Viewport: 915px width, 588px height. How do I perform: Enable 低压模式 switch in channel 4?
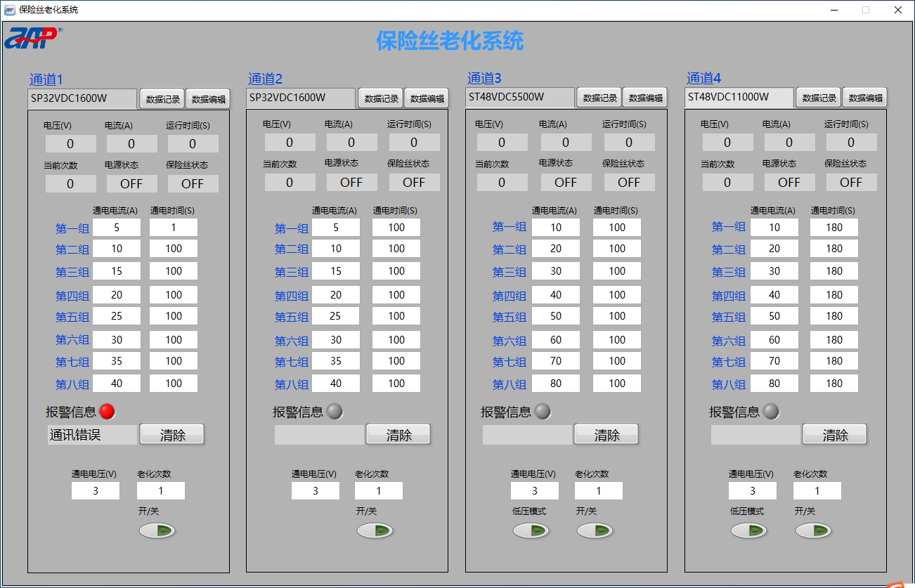click(x=748, y=530)
